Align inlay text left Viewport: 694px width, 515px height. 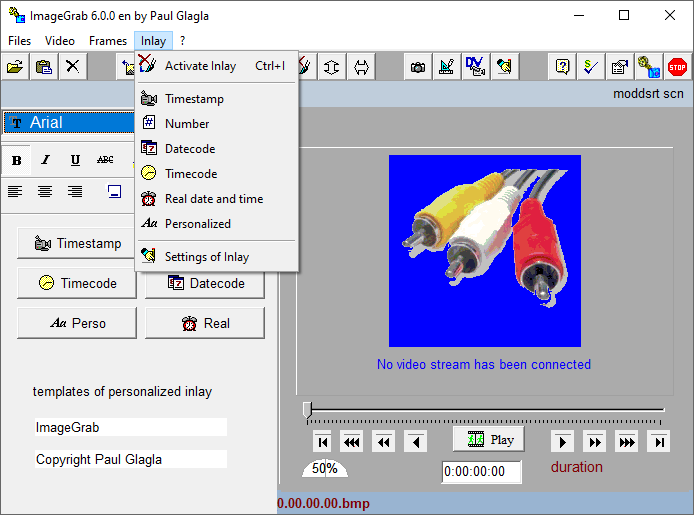[15, 192]
